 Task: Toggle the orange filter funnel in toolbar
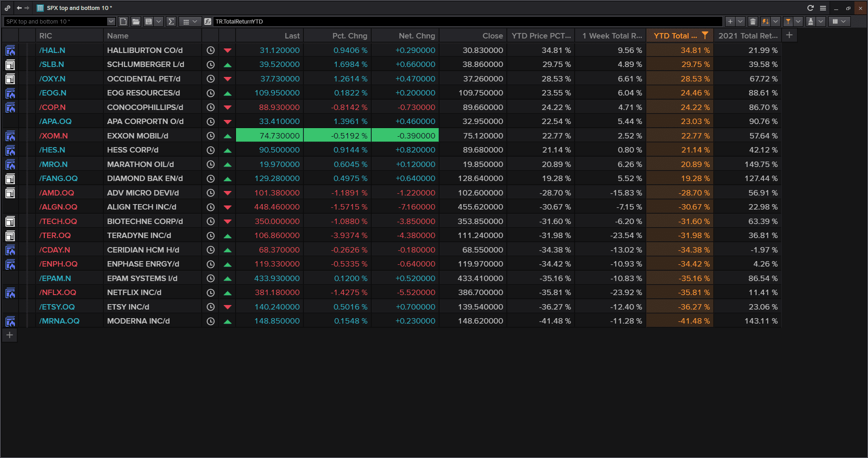click(x=788, y=21)
